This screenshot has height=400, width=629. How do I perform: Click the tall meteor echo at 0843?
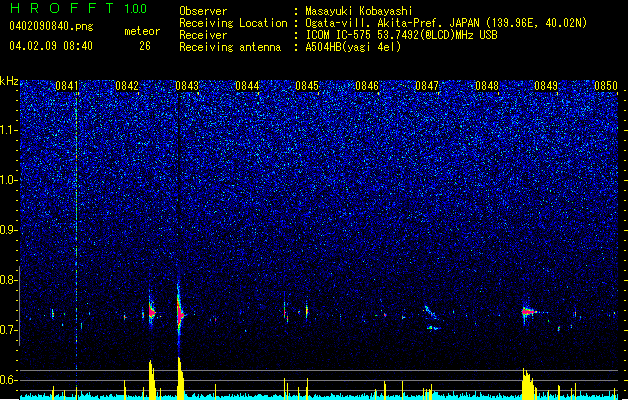(180, 313)
